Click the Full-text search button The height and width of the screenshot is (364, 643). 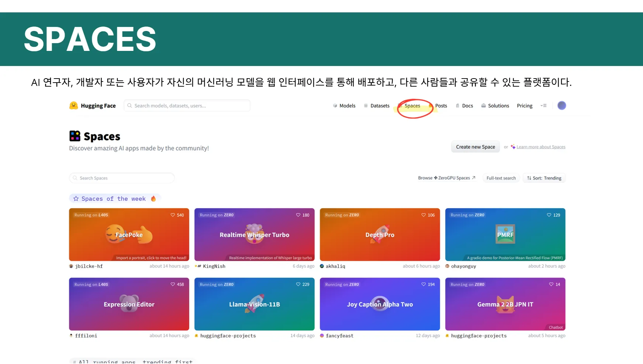tap(501, 178)
